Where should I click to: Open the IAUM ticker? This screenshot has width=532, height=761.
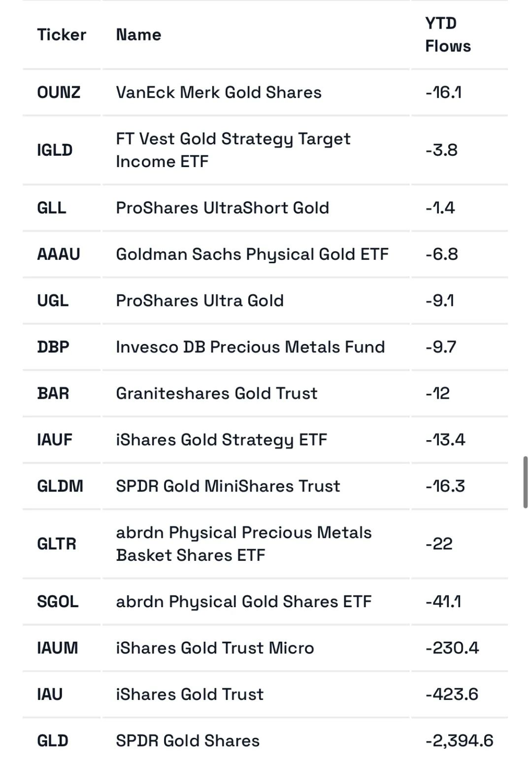pyautogui.click(x=58, y=648)
